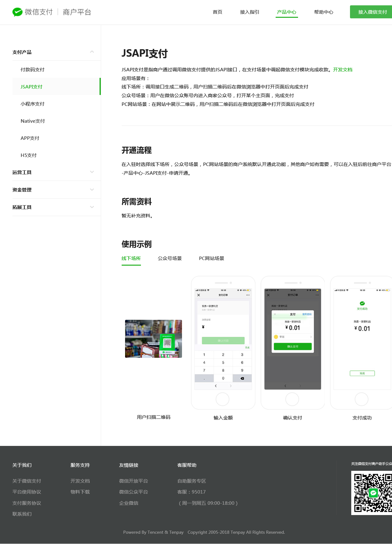Click the 使用示例 section heading
Image resolution: width=392 pixels, height=544 pixels.
[x=137, y=244]
